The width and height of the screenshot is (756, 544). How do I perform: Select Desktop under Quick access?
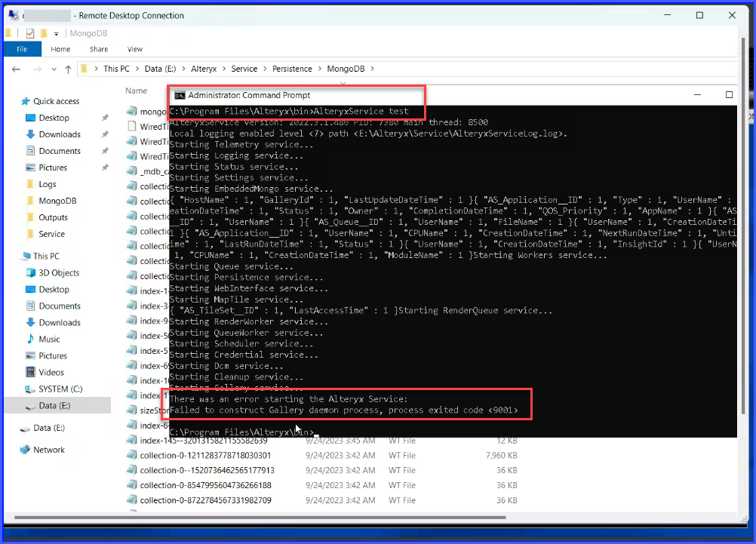54,118
